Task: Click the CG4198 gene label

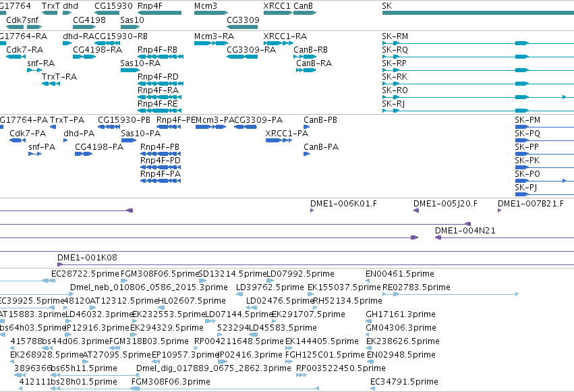Action: (89, 20)
